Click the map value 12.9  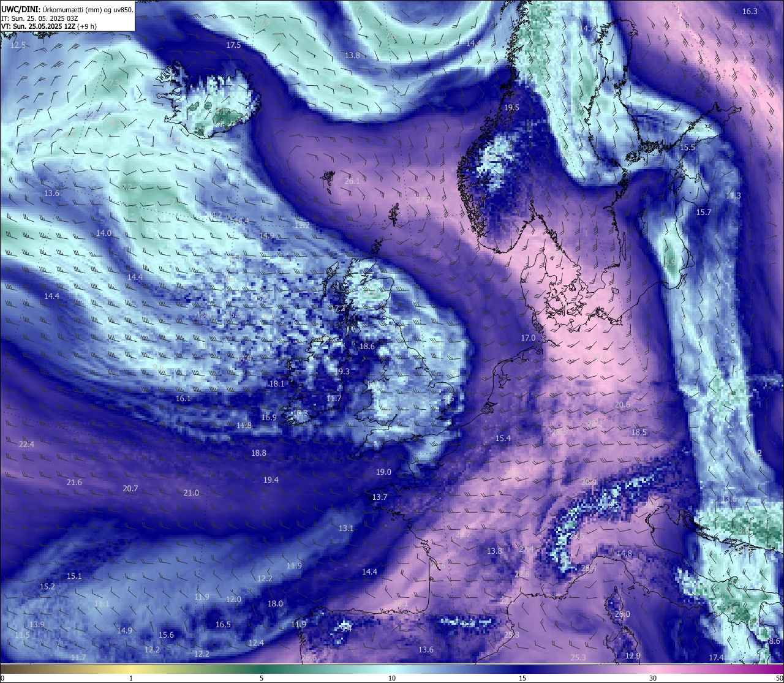coord(633,656)
